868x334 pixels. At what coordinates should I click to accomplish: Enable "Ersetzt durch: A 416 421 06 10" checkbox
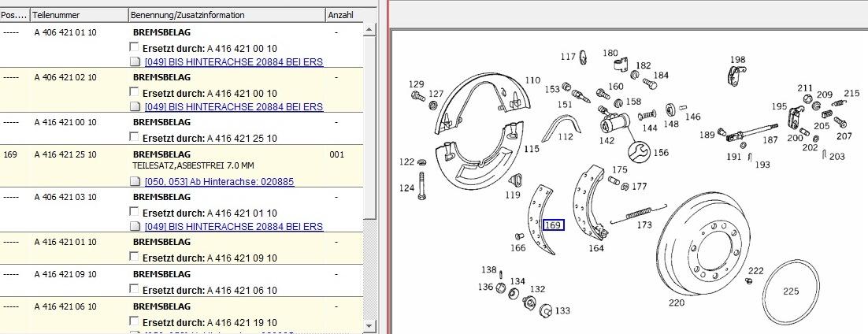coord(134,288)
